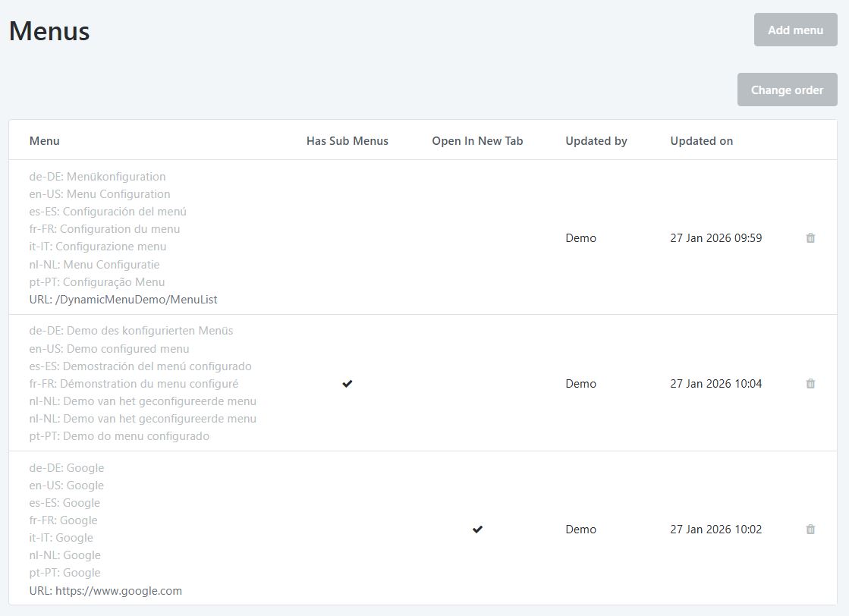Screen dimensions: 849x616
Task: Click trash icon for the Google menu
Action: point(810,529)
